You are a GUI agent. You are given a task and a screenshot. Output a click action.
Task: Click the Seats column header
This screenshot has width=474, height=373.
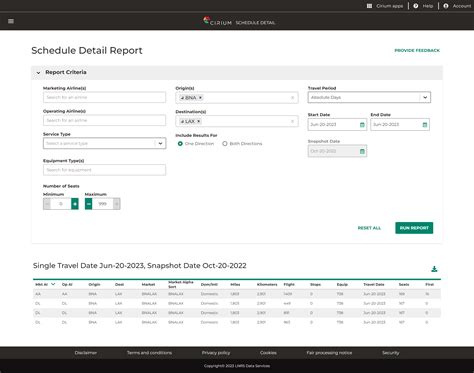click(x=404, y=284)
